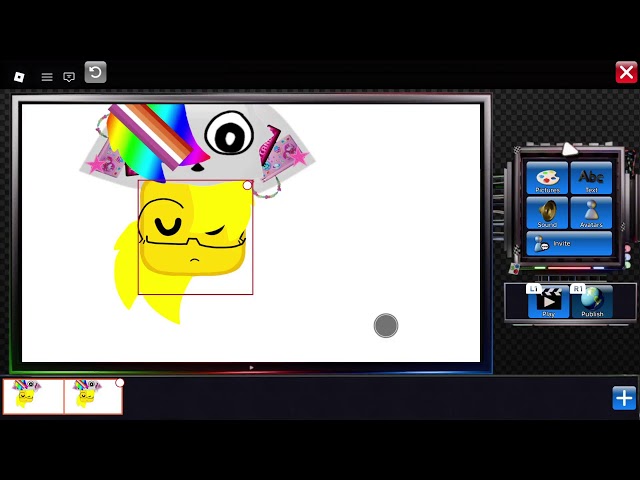Open the Sound speaker option
Viewport: 640px width, 480px height.
coord(547,213)
